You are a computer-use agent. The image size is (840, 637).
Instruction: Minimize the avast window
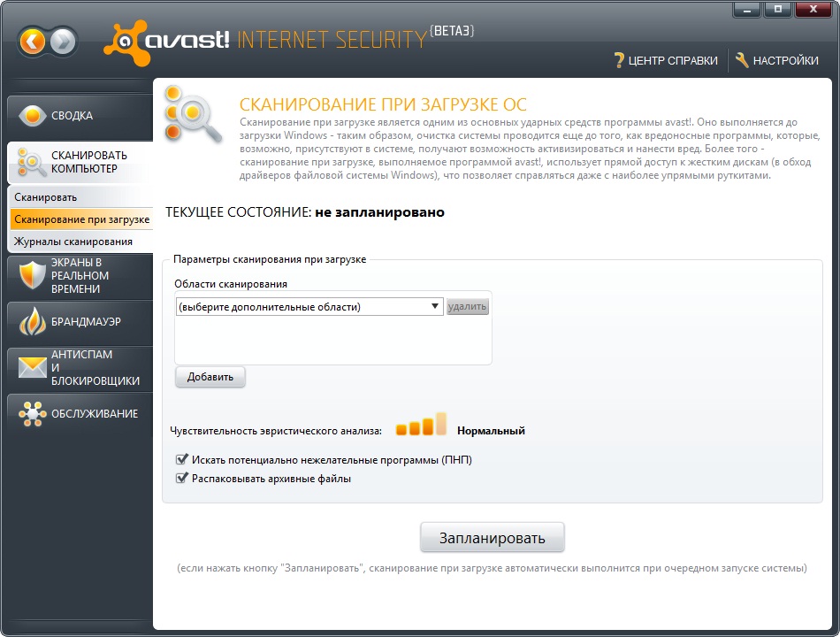[746, 10]
